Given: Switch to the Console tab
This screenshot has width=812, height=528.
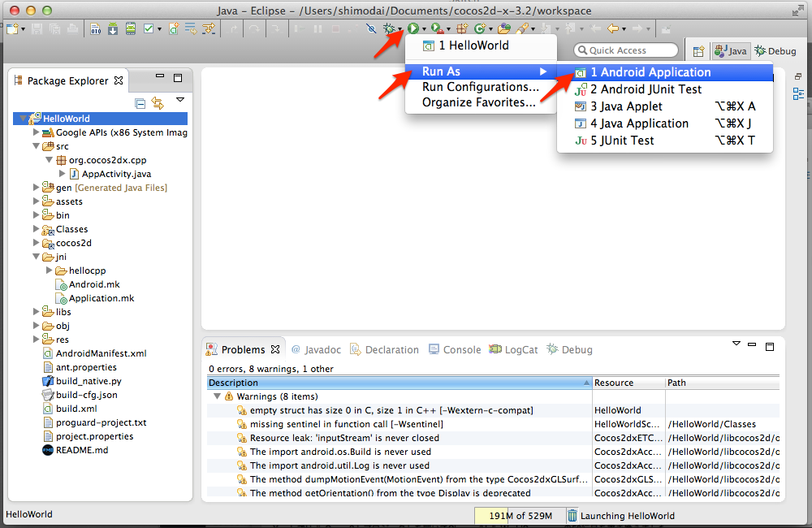Looking at the screenshot, I should (x=455, y=350).
